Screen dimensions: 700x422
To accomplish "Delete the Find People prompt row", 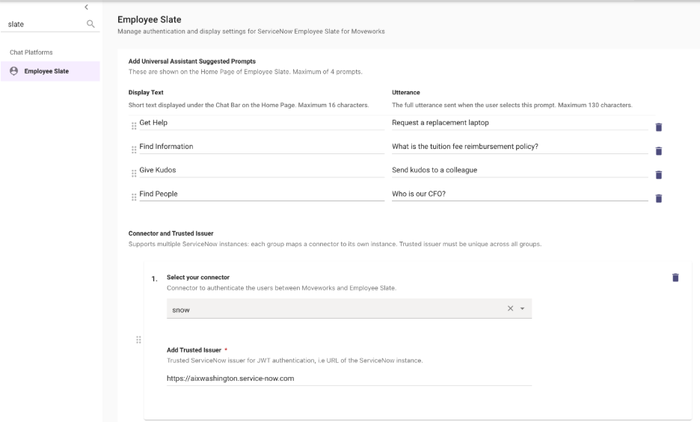I will pos(658,198).
